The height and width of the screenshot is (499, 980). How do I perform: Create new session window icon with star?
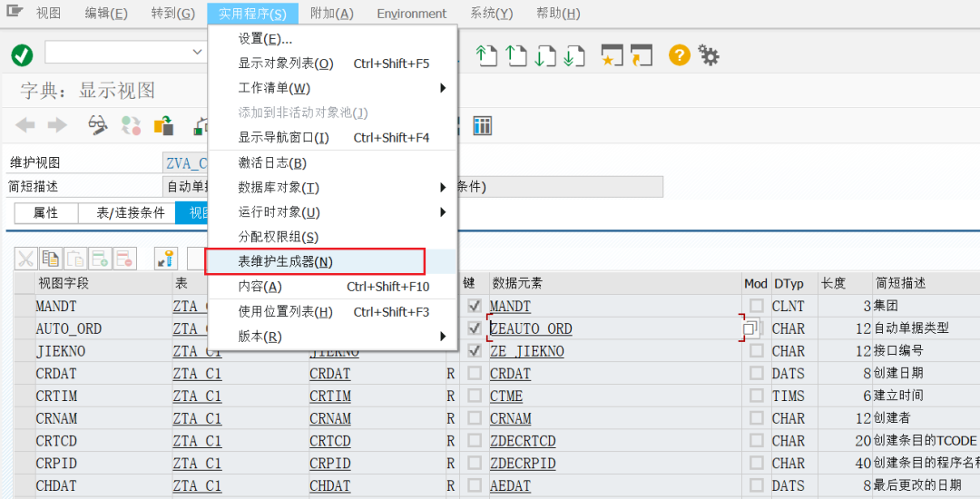(612, 55)
